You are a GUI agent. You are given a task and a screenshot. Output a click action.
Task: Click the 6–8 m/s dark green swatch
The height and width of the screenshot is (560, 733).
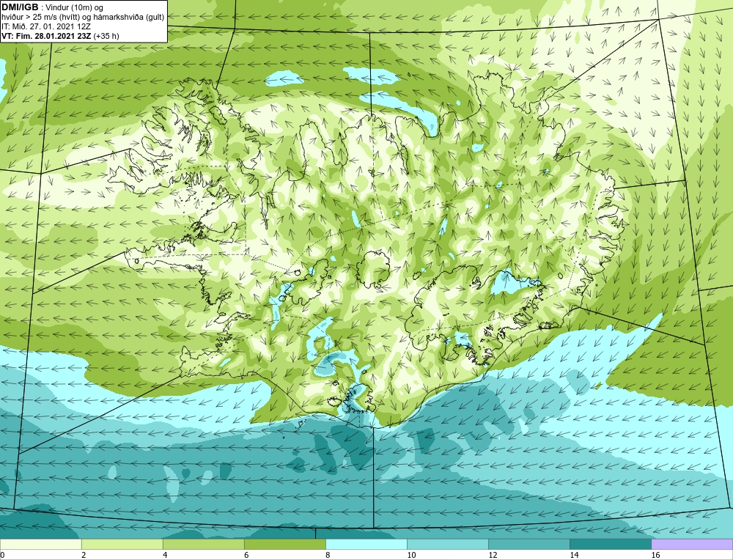(284, 544)
